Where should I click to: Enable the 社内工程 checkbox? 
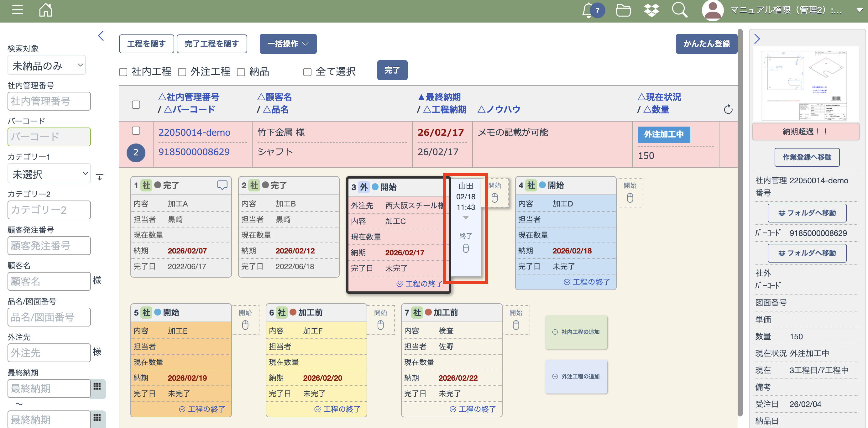(123, 72)
